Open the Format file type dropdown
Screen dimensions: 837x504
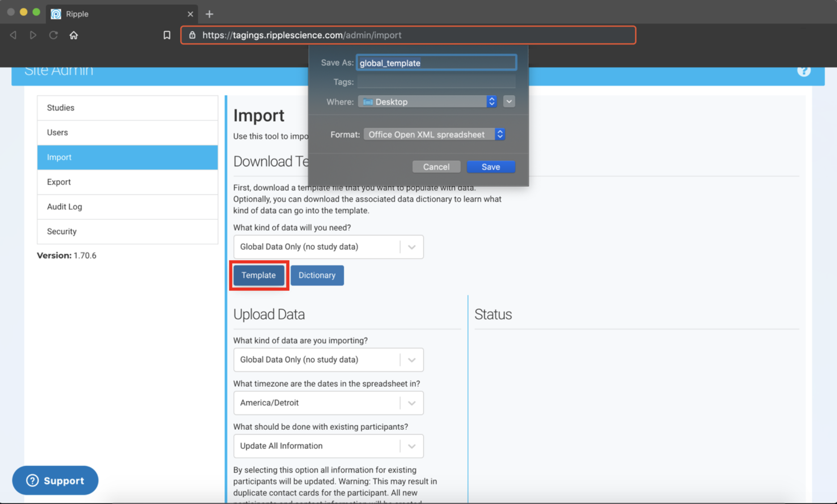[434, 134]
